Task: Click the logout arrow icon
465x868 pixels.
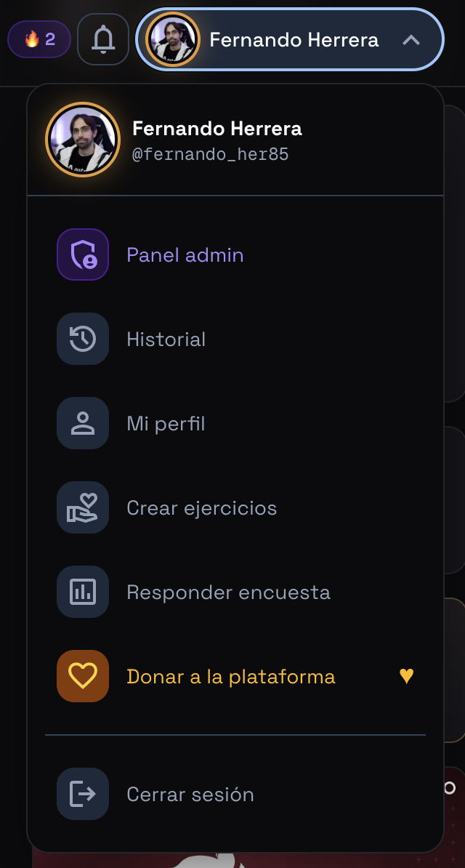Action: coord(83,794)
